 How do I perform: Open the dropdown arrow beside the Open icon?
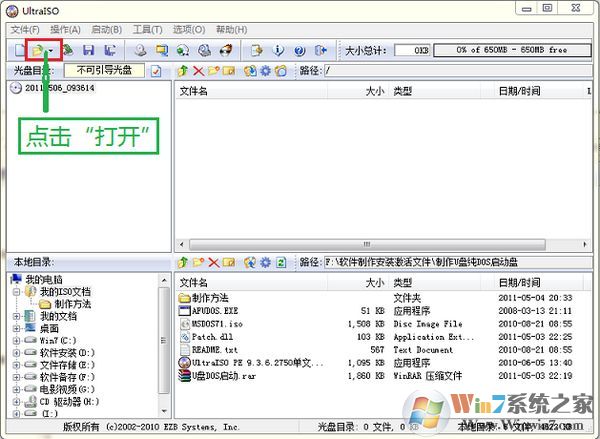(50, 49)
